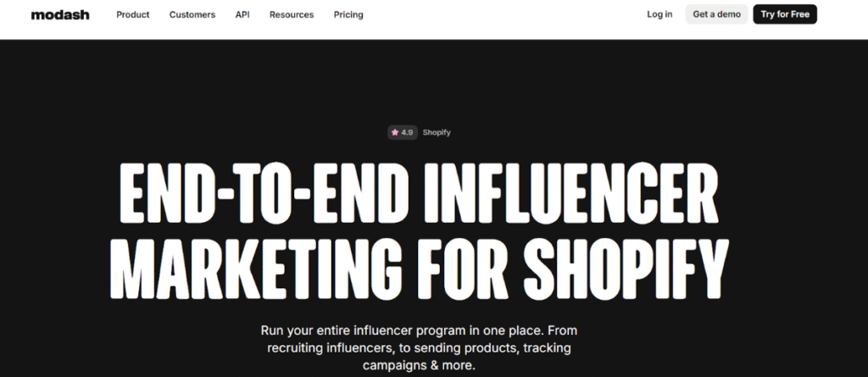The image size is (868, 377).
Task: Click the 'Run your entire influencer program' line
Action: point(419,330)
